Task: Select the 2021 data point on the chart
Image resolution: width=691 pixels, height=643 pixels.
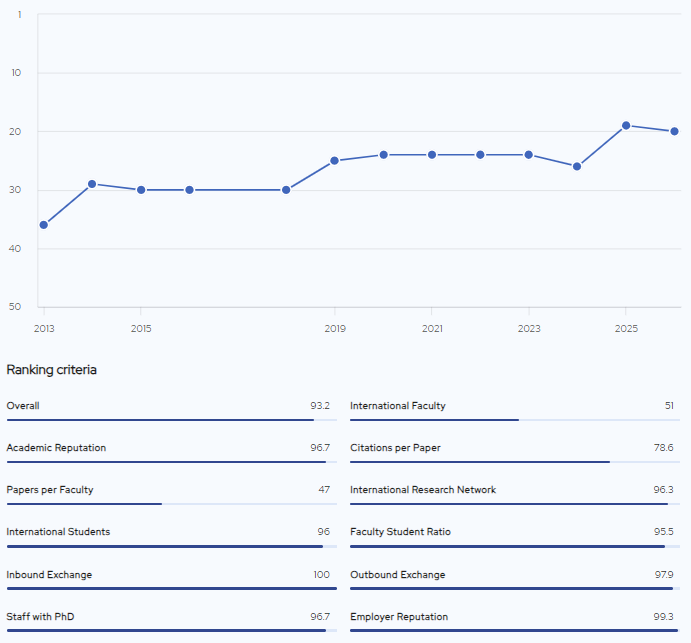Action: (x=432, y=155)
